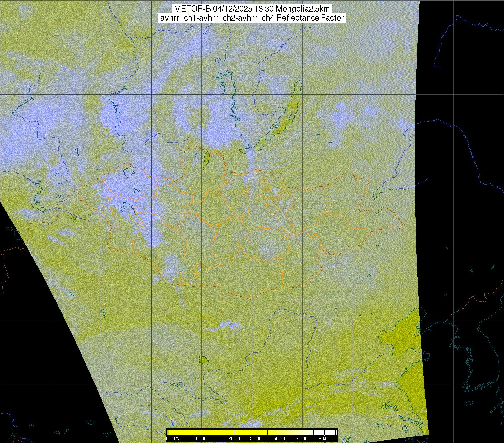Click the "10.00" color bar label

point(201,438)
